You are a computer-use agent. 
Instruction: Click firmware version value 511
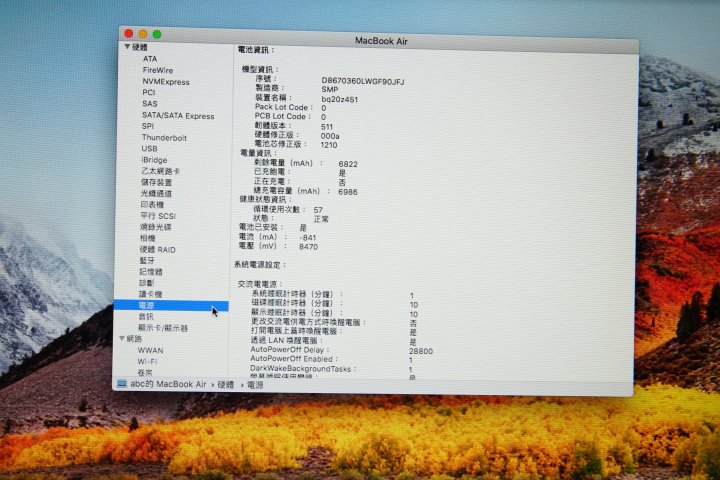pos(327,127)
